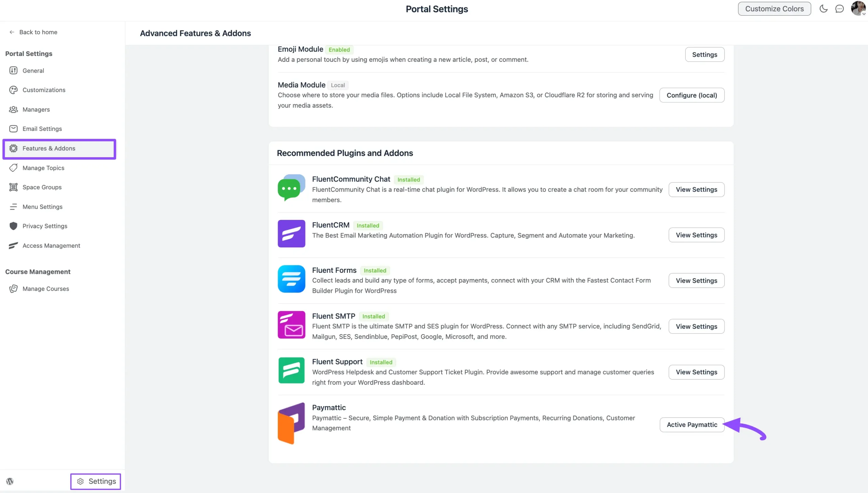Click Settings gear at bottom left
868x493 pixels.
[x=96, y=481]
